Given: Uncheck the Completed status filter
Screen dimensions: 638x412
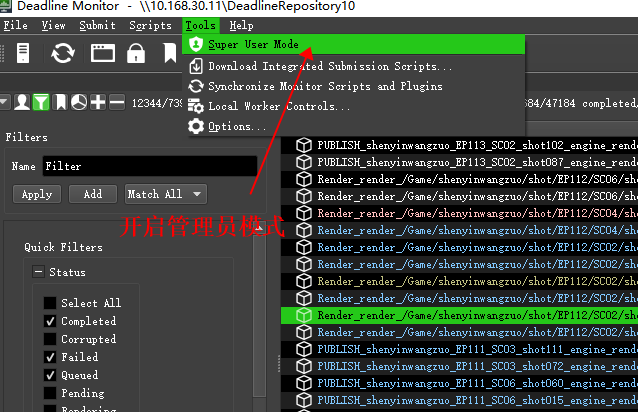Looking at the screenshot, I should coord(50,321).
